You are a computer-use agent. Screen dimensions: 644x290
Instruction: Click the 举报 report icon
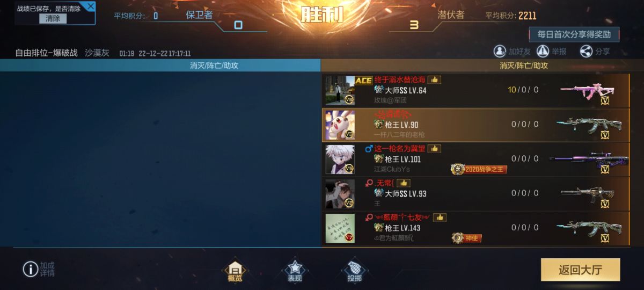[x=543, y=51]
